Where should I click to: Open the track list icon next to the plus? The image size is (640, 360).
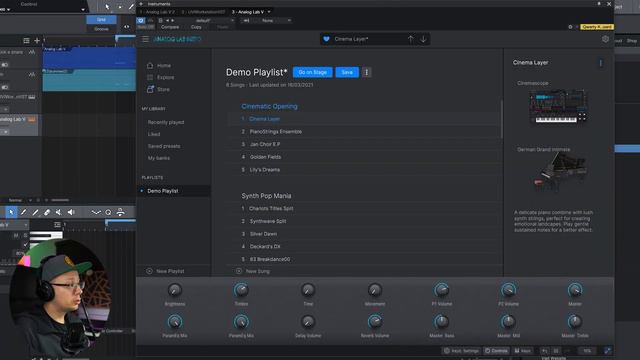pyautogui.click(x=26, y=40)
